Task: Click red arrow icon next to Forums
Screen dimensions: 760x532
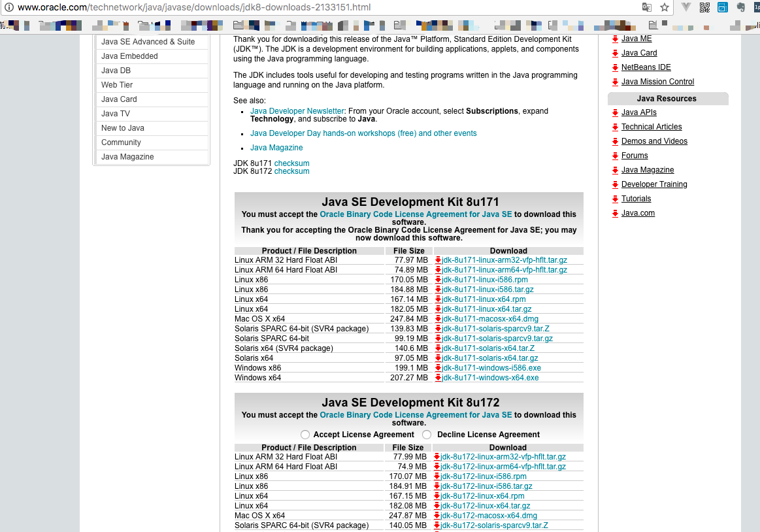Action: [615, 156]
